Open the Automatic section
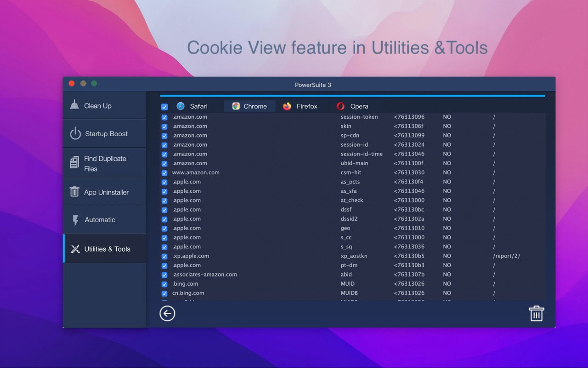Screen dimensions: 588x368 pos(105,220)
